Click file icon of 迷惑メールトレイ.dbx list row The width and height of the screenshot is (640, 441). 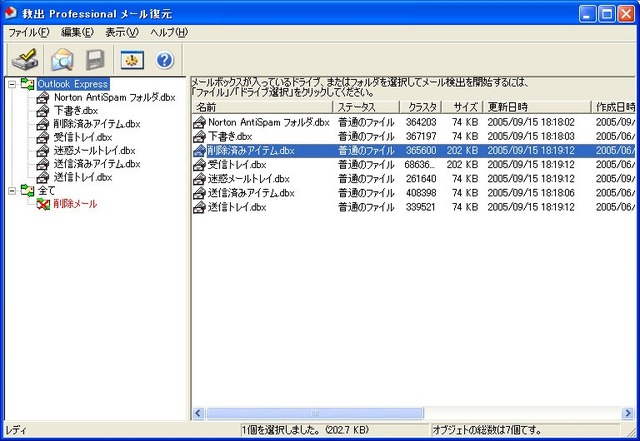coord(199,179)
